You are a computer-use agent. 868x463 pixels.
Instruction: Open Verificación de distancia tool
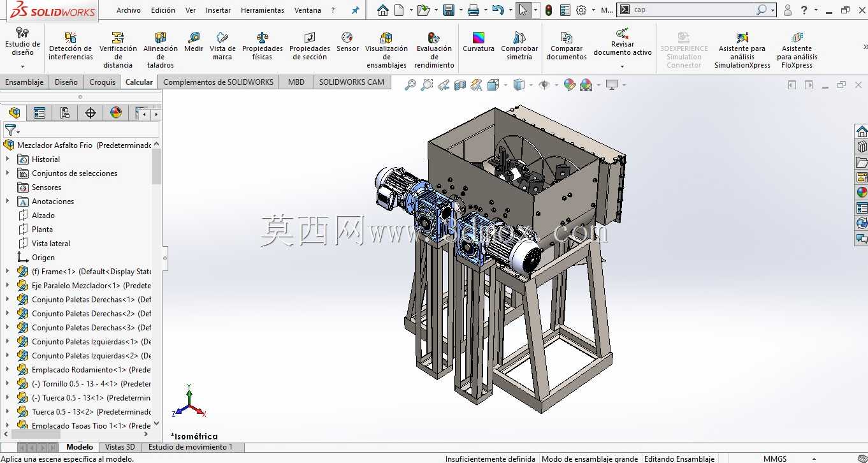pyautogui.click(x=118, y=50)
